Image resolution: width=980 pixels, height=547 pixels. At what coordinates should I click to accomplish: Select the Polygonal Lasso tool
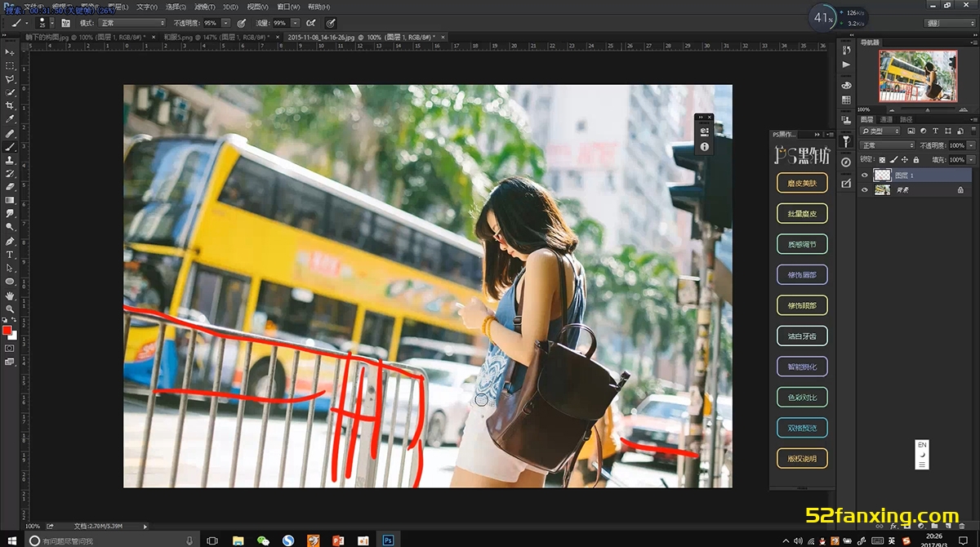10,79
